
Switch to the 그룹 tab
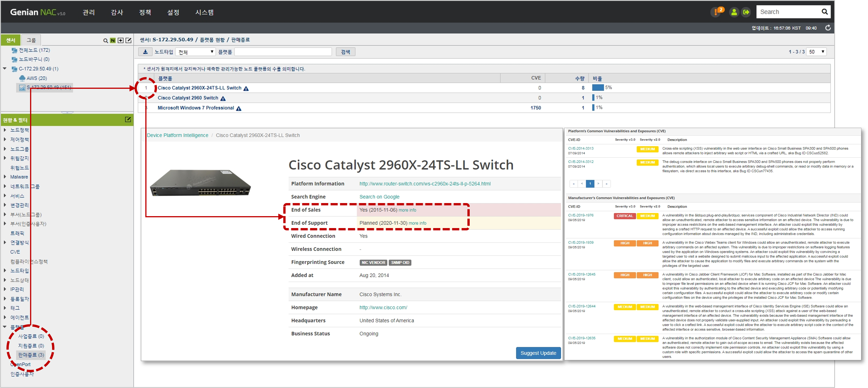click(x=31, y=40)
